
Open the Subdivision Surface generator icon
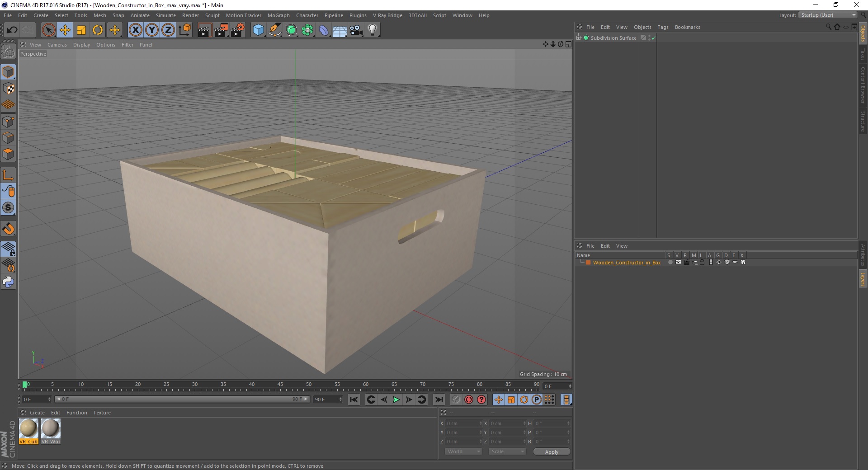click(292, 30)
